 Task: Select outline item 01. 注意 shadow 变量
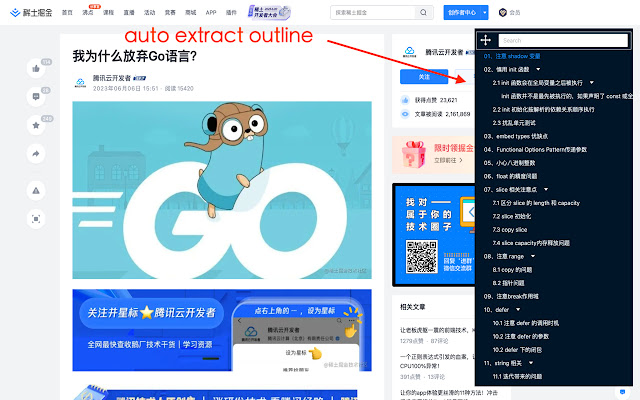point(512,56)
